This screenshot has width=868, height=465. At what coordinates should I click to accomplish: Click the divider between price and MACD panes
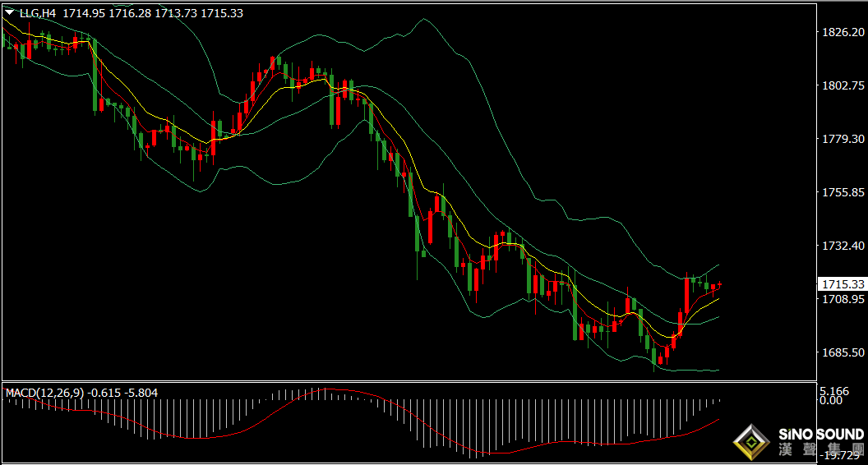[x=409, y=381]
